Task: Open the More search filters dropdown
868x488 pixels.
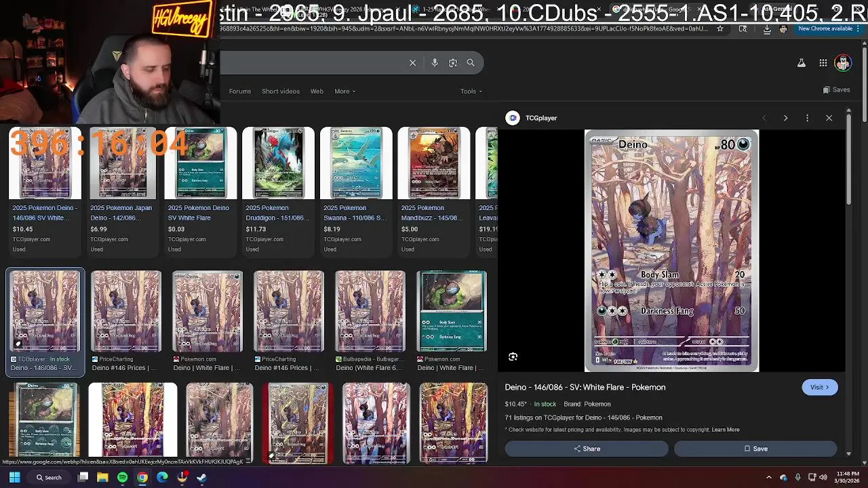Action: [x=344, y=91]
